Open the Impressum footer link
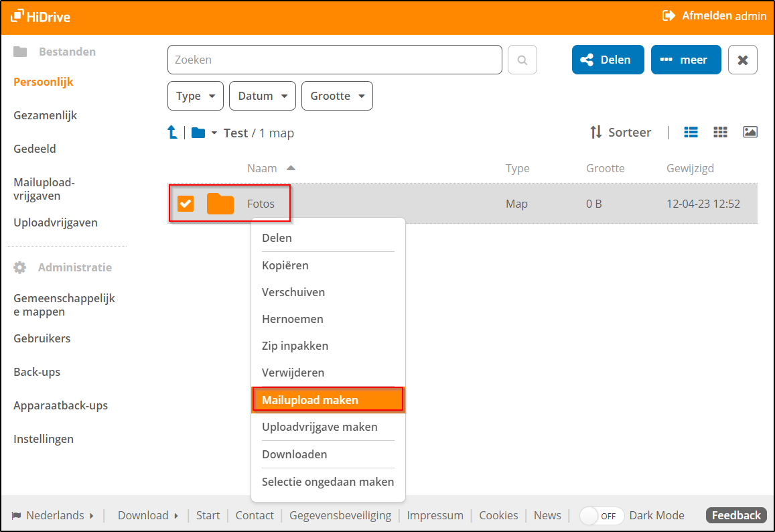 tap(435, 515)
